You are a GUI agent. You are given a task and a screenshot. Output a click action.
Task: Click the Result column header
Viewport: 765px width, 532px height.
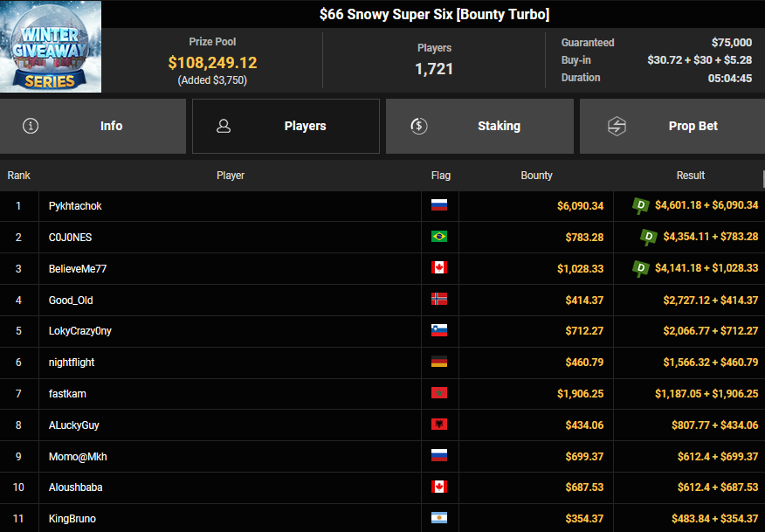pyautogui.click(x=690, y=176)
